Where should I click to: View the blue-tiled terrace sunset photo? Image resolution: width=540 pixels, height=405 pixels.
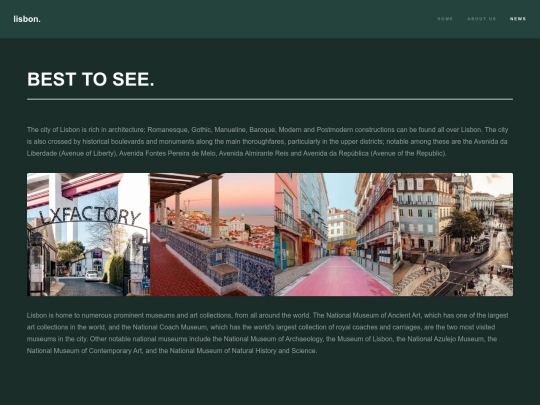point(212,234)
